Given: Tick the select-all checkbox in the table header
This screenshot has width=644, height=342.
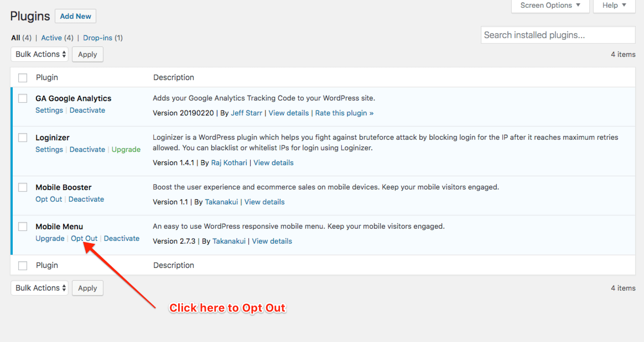Looking at the screenshot, I should (x=23, y=78).
